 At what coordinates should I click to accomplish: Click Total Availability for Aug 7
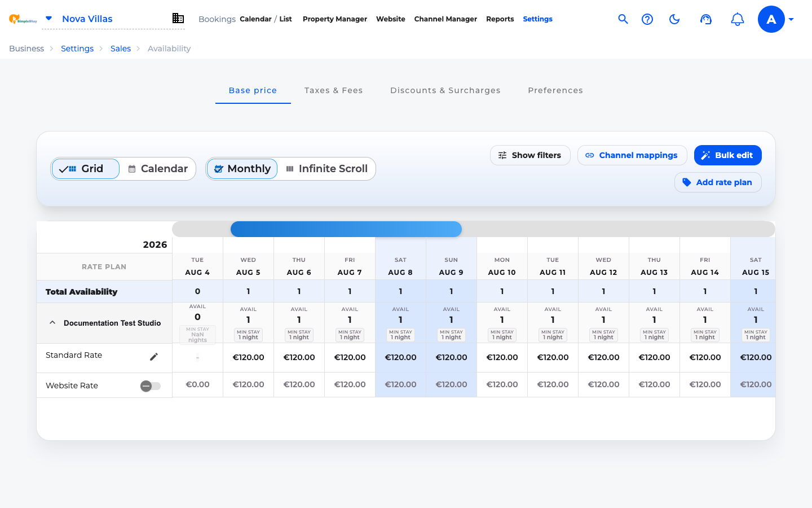[x=350, y=291]
